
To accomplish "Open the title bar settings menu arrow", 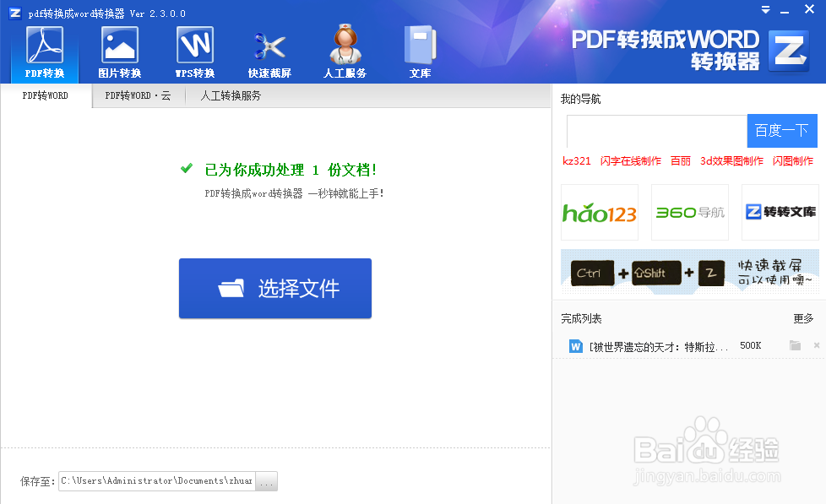I will coord(765,10).
